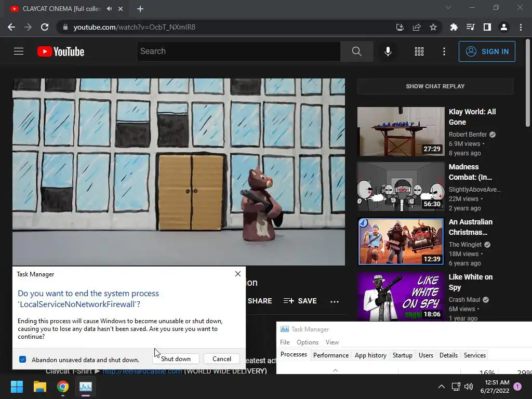Image resolution: width=532 pixels, height=399 pixels.
Task: Click the YouTube page vertical scrollbar
Action: 528,83
